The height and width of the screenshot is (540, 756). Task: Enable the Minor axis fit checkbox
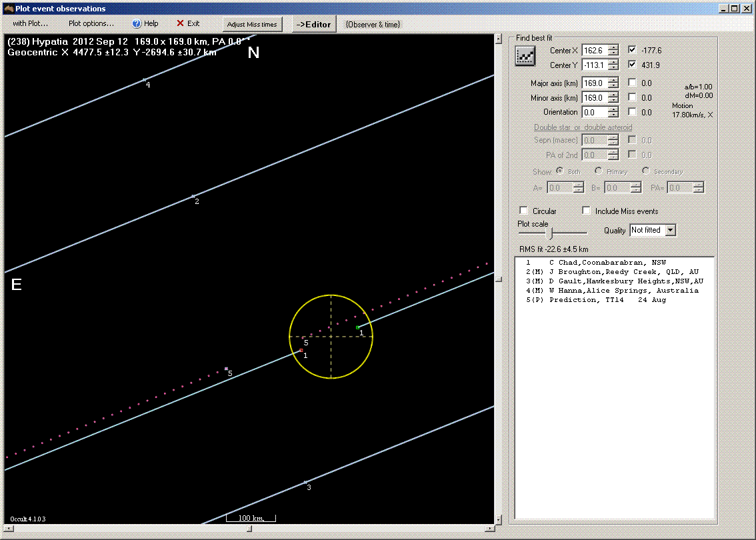(x=632, y=97)
